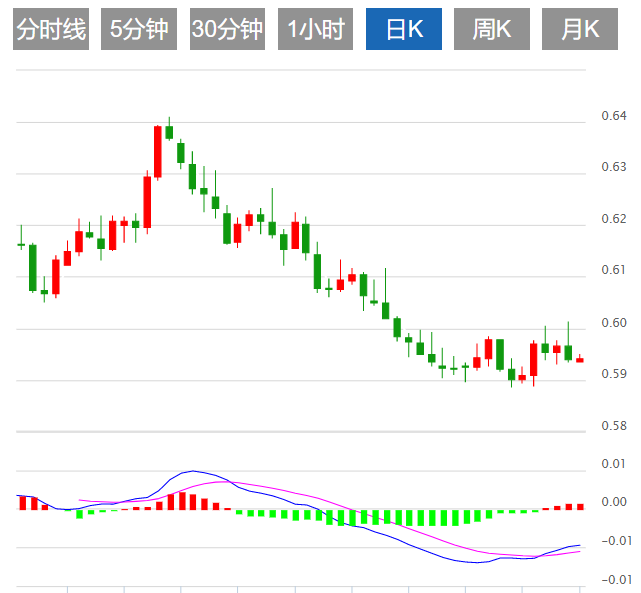The width and height of the screenshot is (641, 593).
Task: Click the 0.01 MACD axis label
Action: 614,464
